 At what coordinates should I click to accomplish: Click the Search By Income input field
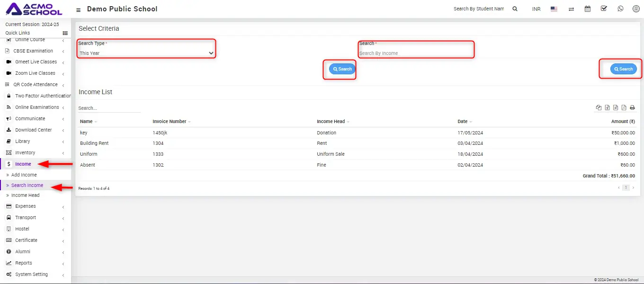pos(416,53)
